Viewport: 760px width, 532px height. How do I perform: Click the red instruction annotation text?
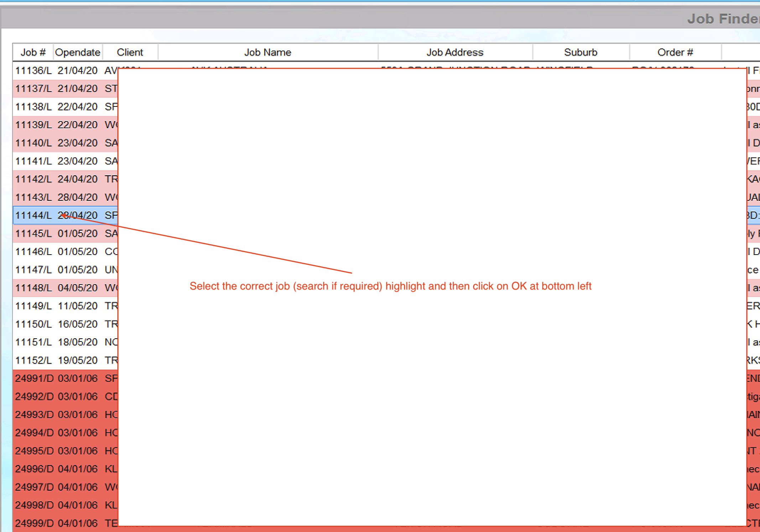[390, 286]
